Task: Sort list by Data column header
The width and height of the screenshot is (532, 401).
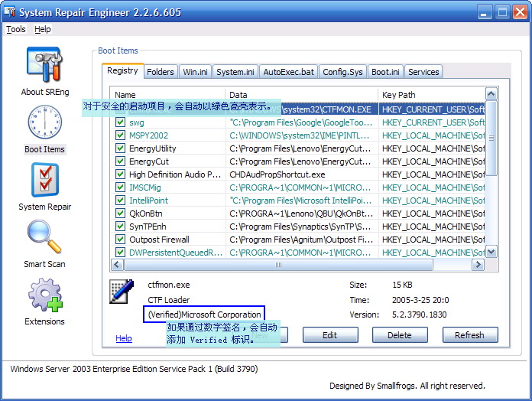Action: [x=302, y=95]
